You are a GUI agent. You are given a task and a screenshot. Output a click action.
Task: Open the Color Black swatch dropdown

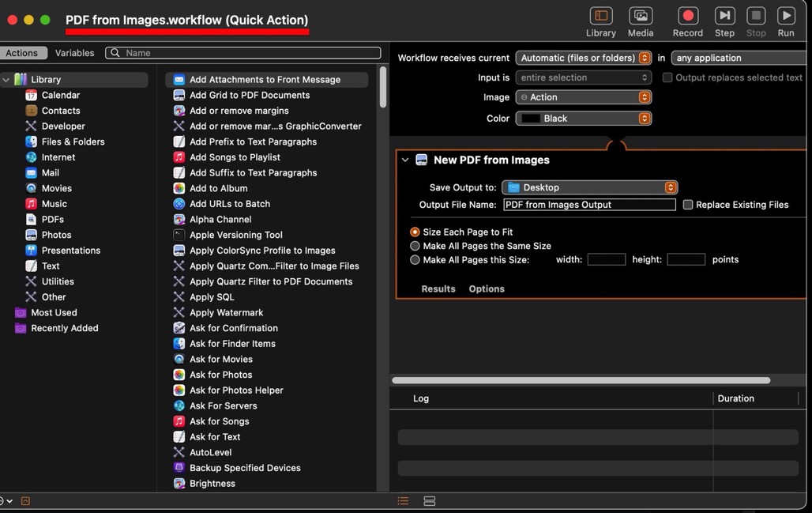pyautogui.click(x=583, y=119)
